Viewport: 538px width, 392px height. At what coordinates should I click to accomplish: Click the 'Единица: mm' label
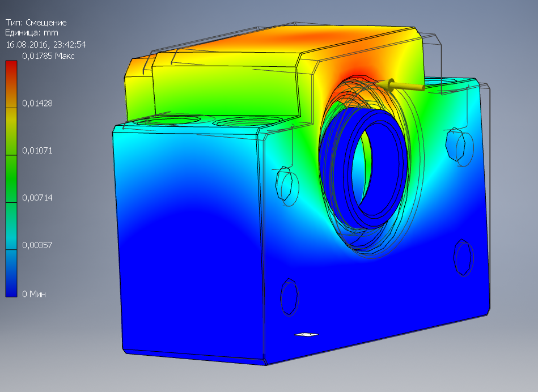pos(32,33)
